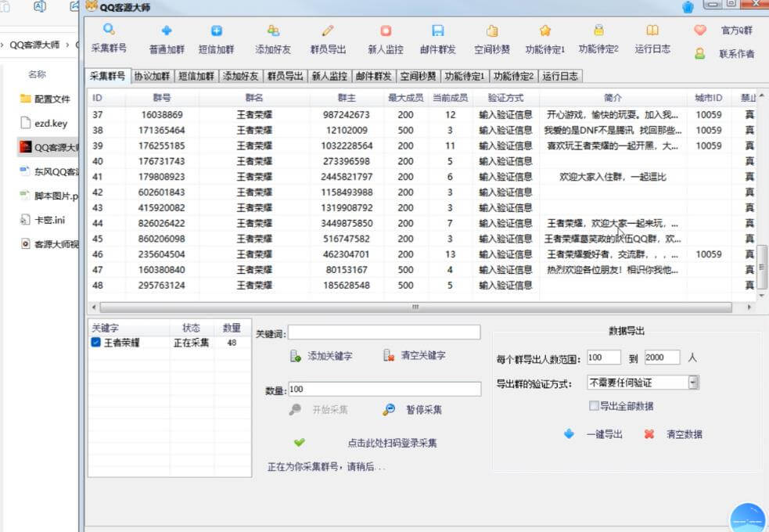The width and height of the screenshot is (769, 532).
Task: Click the 清空关键字 icon button
Action: 389,355
